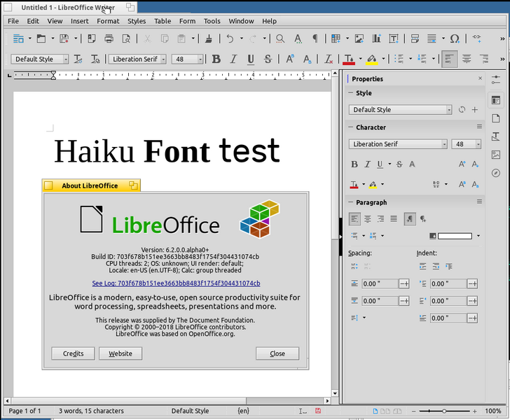Viewport: 510px width, 420px height.
Task: Open the sidebar Gallery deck
Action: pyautogui.click(x=496, y=155)
